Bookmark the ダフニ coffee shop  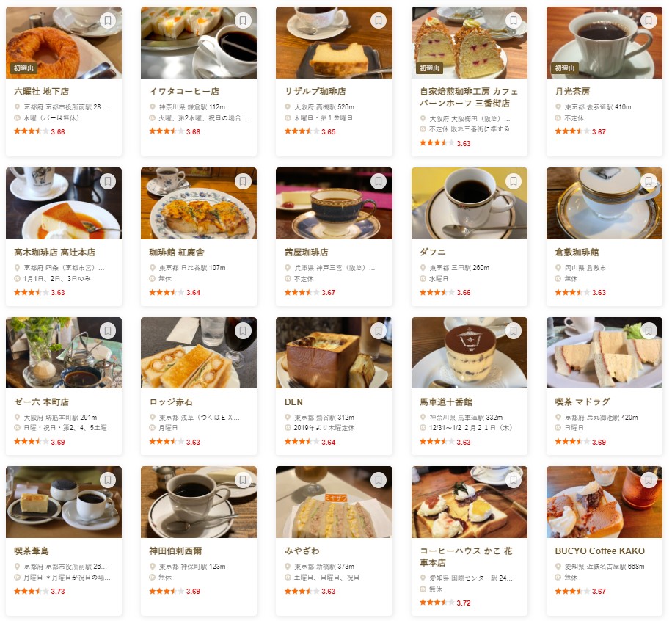[513, 181]
